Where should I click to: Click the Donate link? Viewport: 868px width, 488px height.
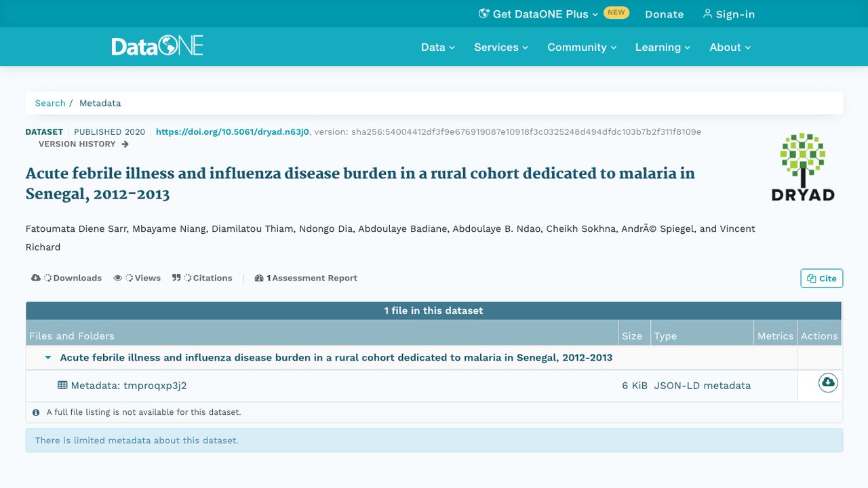pyautogui.click(x=664, y=14)
